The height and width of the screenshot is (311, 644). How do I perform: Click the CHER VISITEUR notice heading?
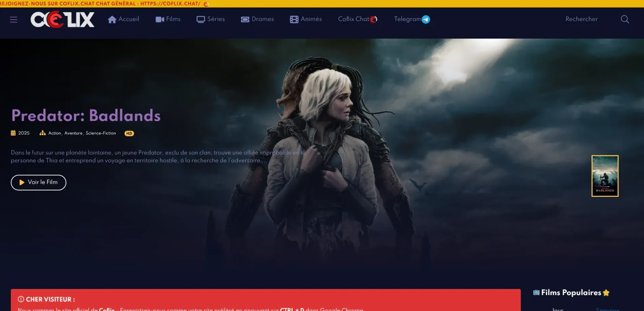(x=47, y=300)
